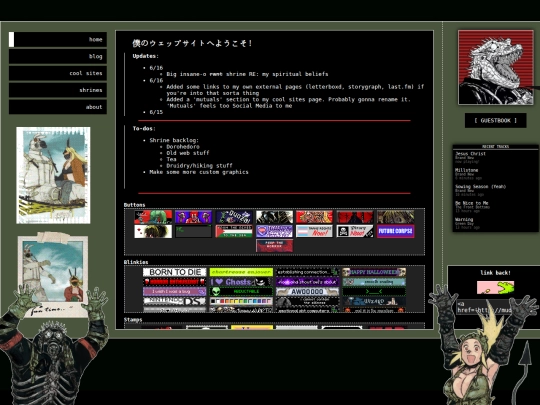Click the 'Keep the web free' red badge
The height and width of the screenshot is (405, 540).
pyautogui.click(x=274, y=246)
